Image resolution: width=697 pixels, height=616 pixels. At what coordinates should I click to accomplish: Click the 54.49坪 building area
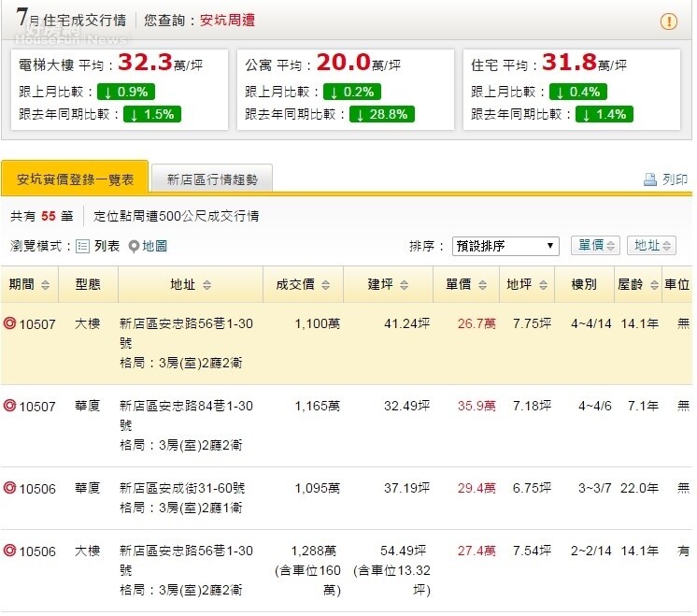(x=404, y=551)
